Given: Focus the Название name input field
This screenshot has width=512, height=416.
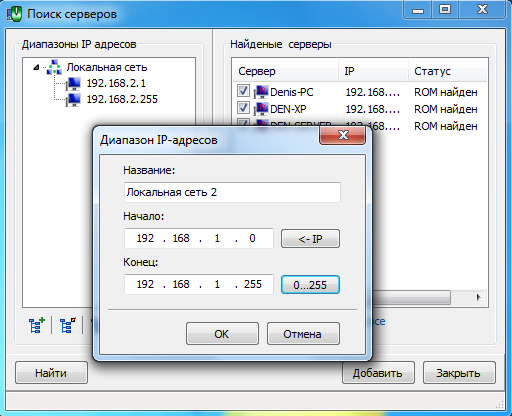Looking at the screenshot, I should [x=232, y=192].
